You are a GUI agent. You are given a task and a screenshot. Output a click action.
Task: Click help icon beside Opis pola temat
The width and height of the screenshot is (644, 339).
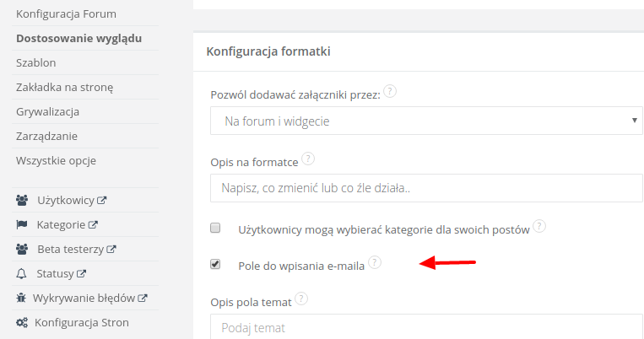301,299
